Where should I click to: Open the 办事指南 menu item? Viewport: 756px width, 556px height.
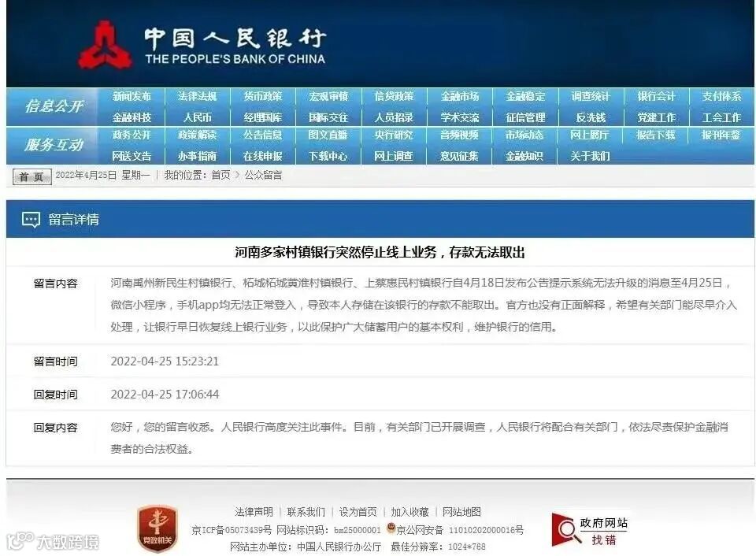(x=197, y=156)
